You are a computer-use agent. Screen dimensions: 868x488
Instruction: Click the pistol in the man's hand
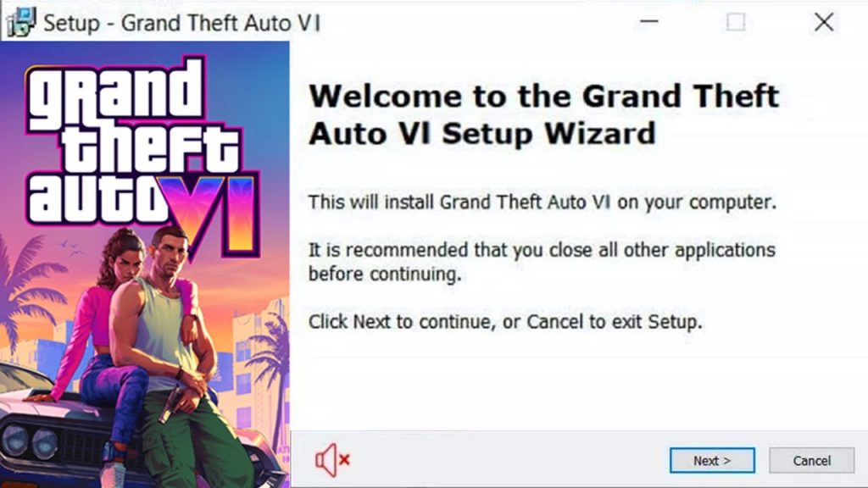pyautogui.click(x=170, y=404)
